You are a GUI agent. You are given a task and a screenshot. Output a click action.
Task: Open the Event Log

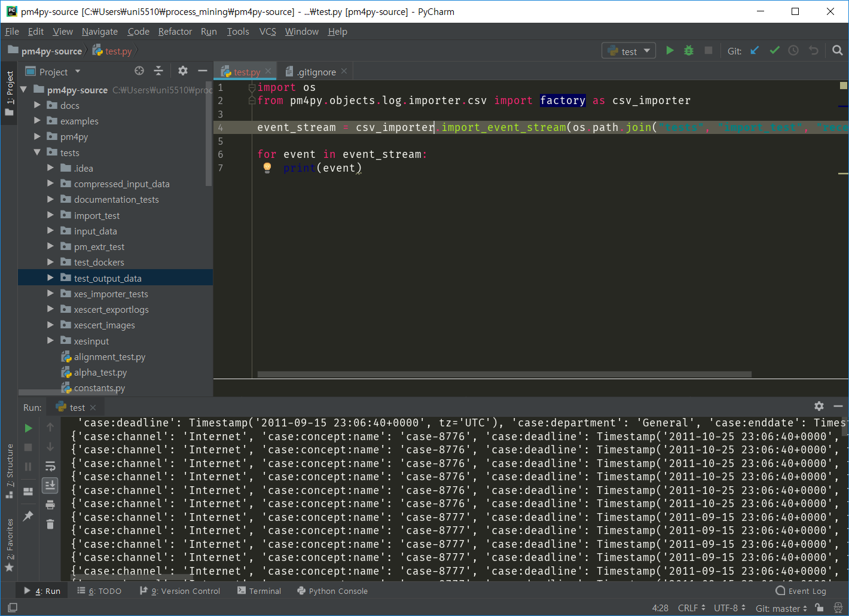point(801,591)
